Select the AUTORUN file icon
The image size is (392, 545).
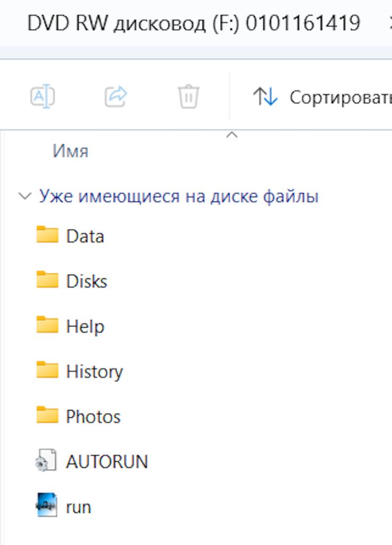point(46,460)
